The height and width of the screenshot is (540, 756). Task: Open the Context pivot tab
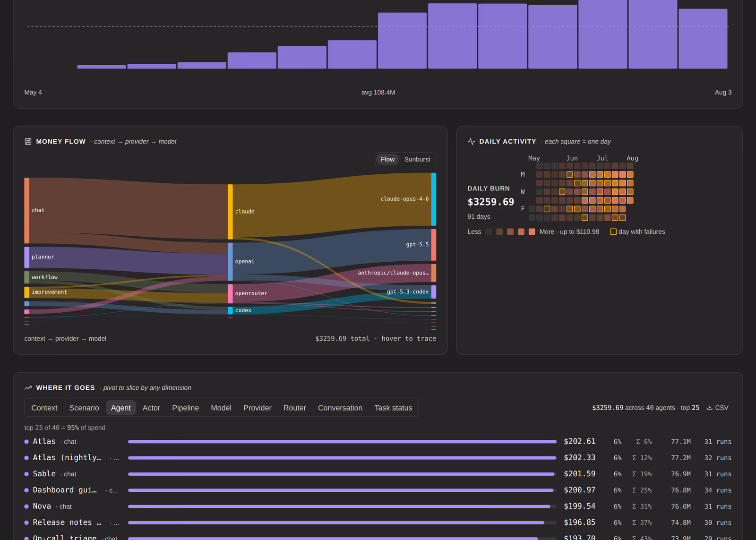tap(44, 408)
